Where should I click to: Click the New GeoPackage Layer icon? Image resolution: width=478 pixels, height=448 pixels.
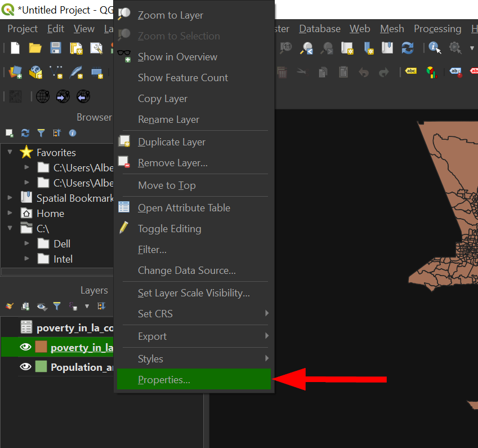click(35, 72)
